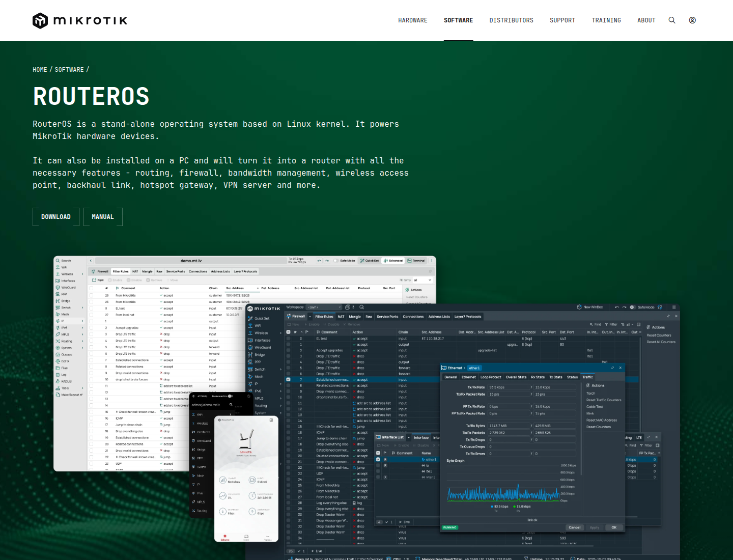Toggle select-all checkbox in dark Firewall table header
The width and height of the screenshot is (733, 560).
pyautogui.click(x=288, y=332)
